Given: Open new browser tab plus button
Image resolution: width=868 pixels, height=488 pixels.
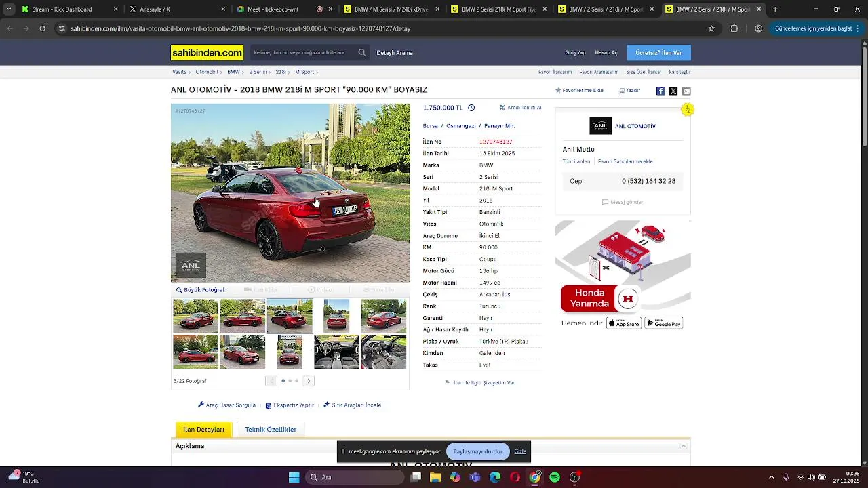Looking at the screenshot, I should click(x=775, y=9).
